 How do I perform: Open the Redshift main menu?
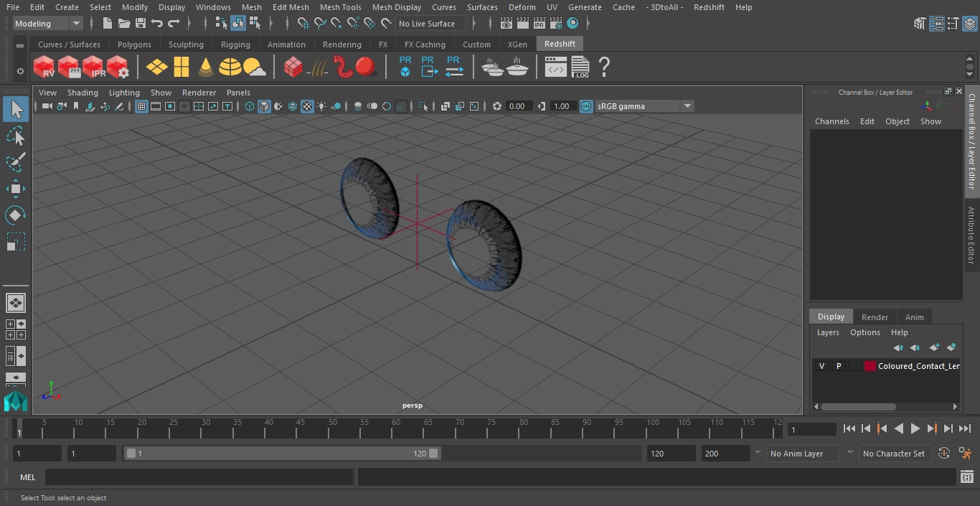click(709, 7)
